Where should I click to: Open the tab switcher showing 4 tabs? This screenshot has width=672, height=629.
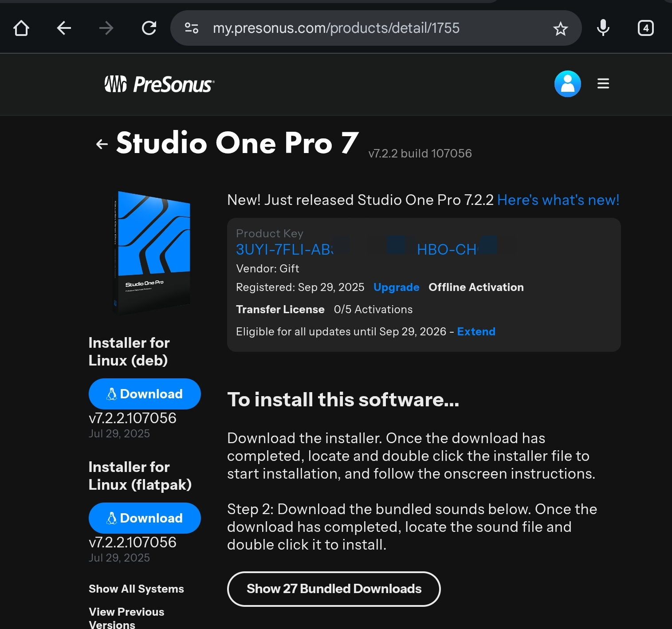[x=645, y=28]
